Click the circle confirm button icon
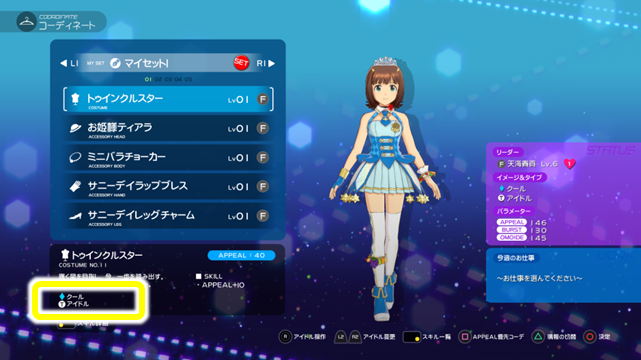This screenshot has width=641, height=360. point(589,337)
